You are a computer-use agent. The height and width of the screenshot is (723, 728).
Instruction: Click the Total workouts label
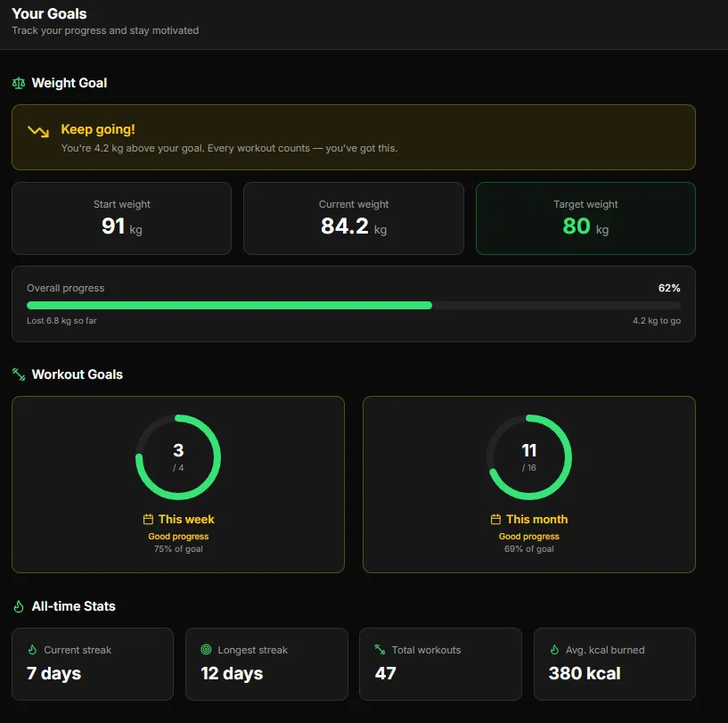click(x=426, y=650)
